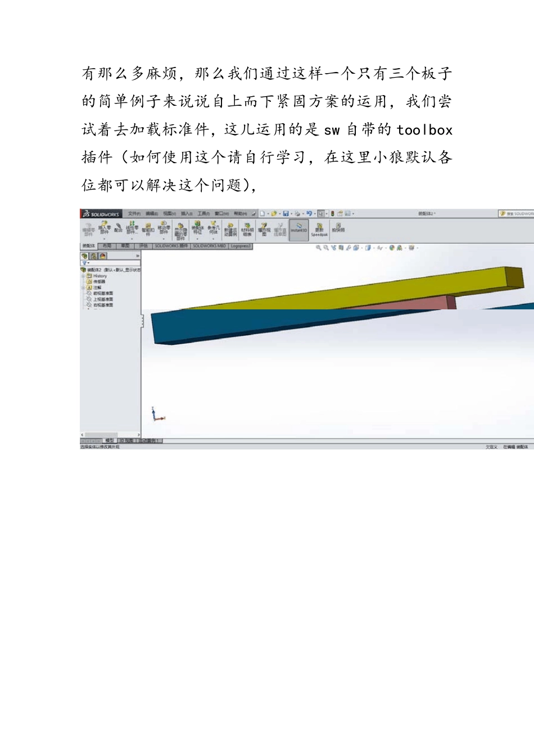Select the Model (模型) bottom tab

click(109, 441)
